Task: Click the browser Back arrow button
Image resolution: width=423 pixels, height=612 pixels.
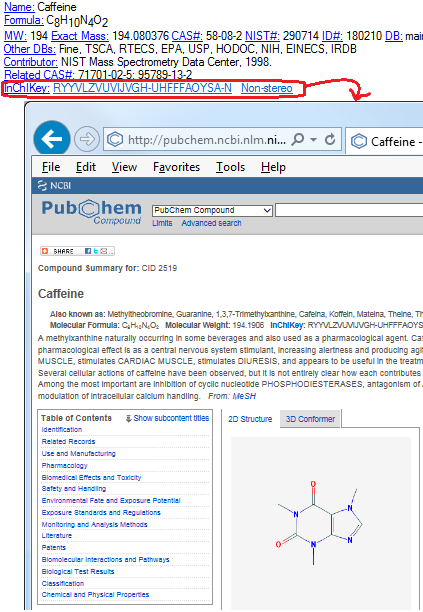Action: coord(52,139)
